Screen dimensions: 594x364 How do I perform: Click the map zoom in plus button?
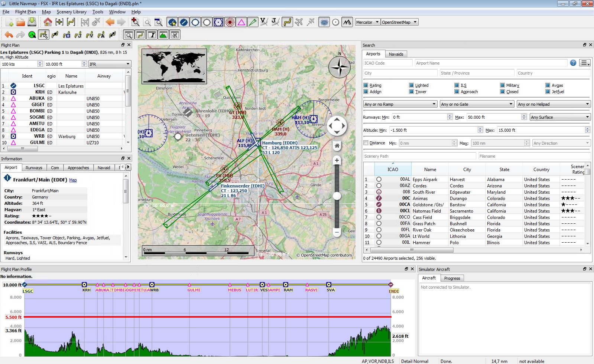click(337, 160)
